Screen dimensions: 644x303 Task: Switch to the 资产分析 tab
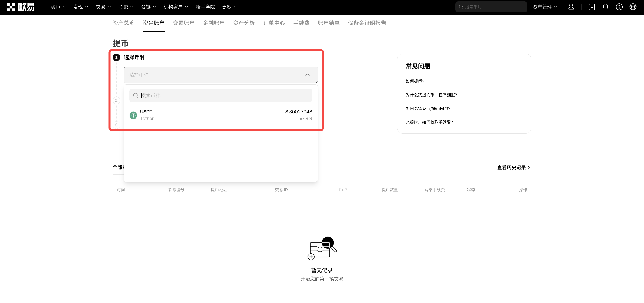coord(244,23)
